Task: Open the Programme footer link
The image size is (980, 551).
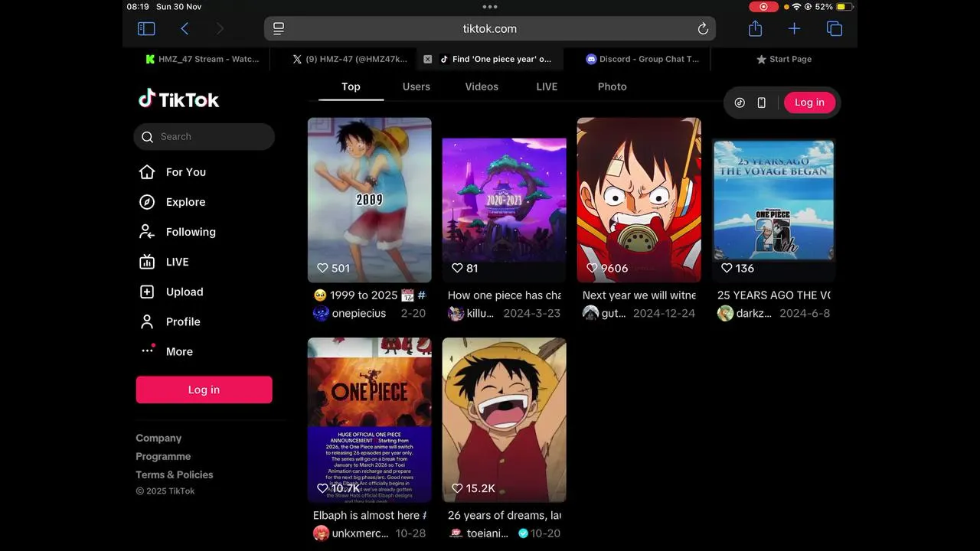Action: [x=163, y=456]
